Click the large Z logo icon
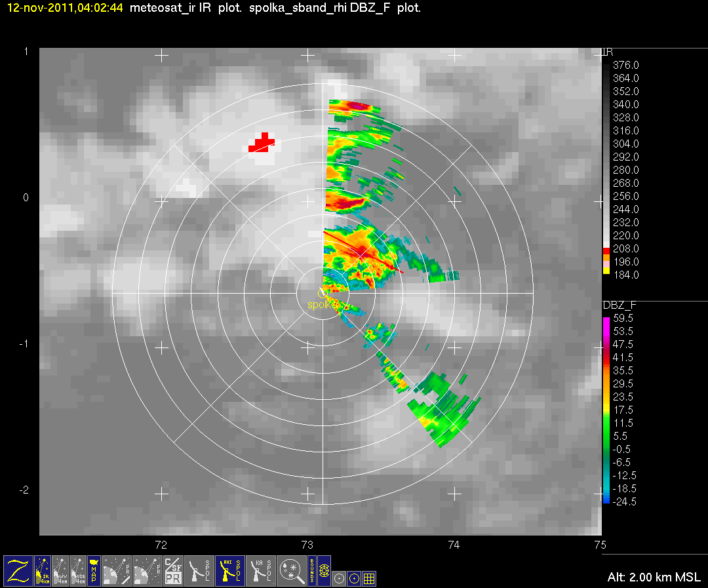708x588 pixels. pos(18,571)
